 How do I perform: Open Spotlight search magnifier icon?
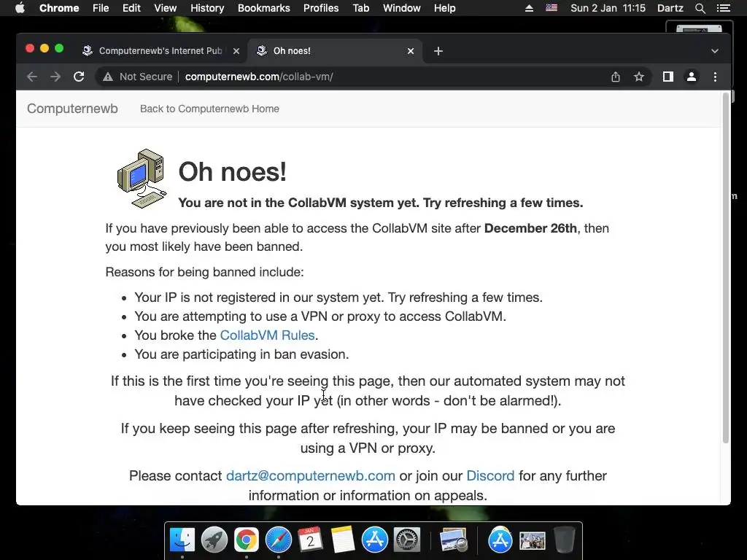point(700,8)
